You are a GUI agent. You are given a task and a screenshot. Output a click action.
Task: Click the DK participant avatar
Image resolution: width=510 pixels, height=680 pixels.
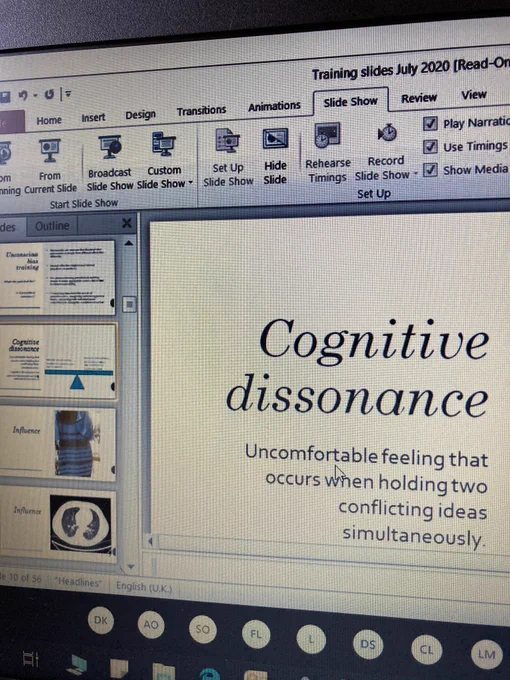tap(101, 620)
